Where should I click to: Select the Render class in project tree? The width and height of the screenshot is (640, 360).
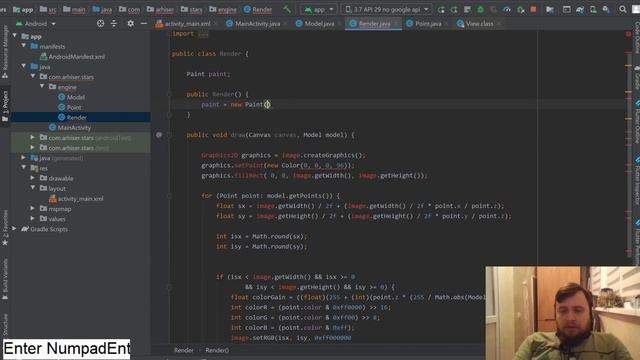click(x=72, y=118)
